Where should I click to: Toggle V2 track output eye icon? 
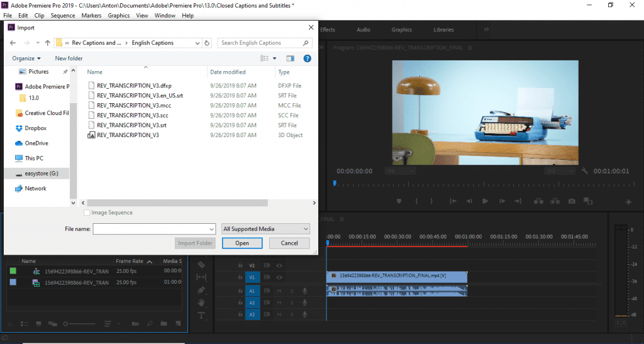click(x=279, y=265)
